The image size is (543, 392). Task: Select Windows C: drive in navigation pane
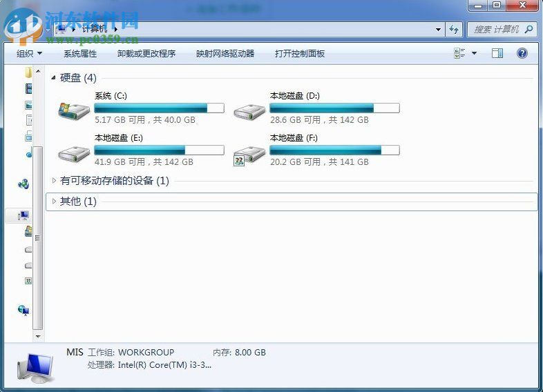click(29, 231)
